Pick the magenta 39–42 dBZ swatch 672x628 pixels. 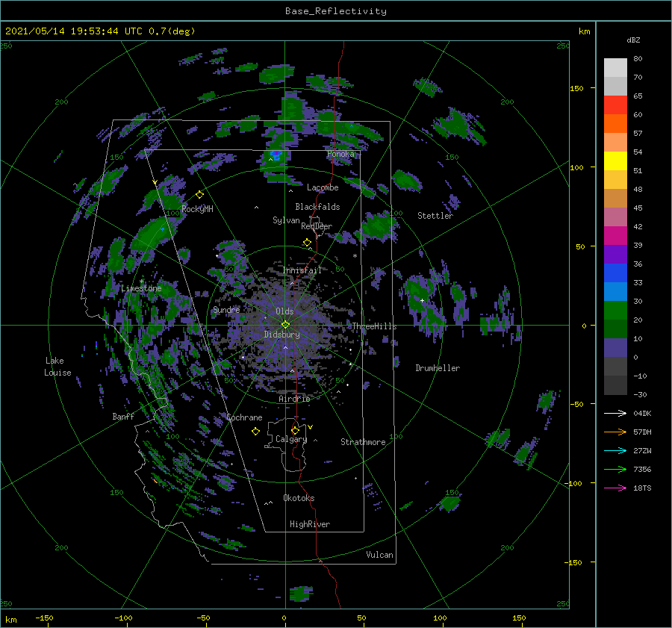pyautogui.click(x=615, y=236)
